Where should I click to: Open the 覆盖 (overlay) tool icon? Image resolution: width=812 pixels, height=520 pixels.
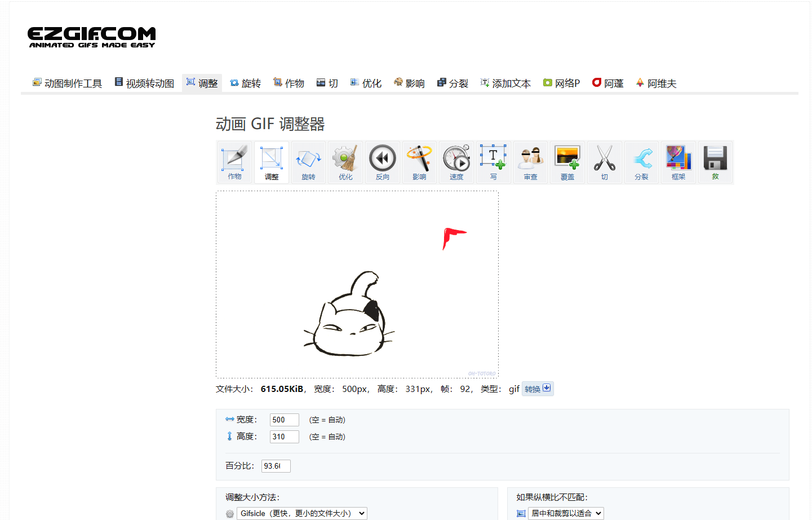click(567, 162)
